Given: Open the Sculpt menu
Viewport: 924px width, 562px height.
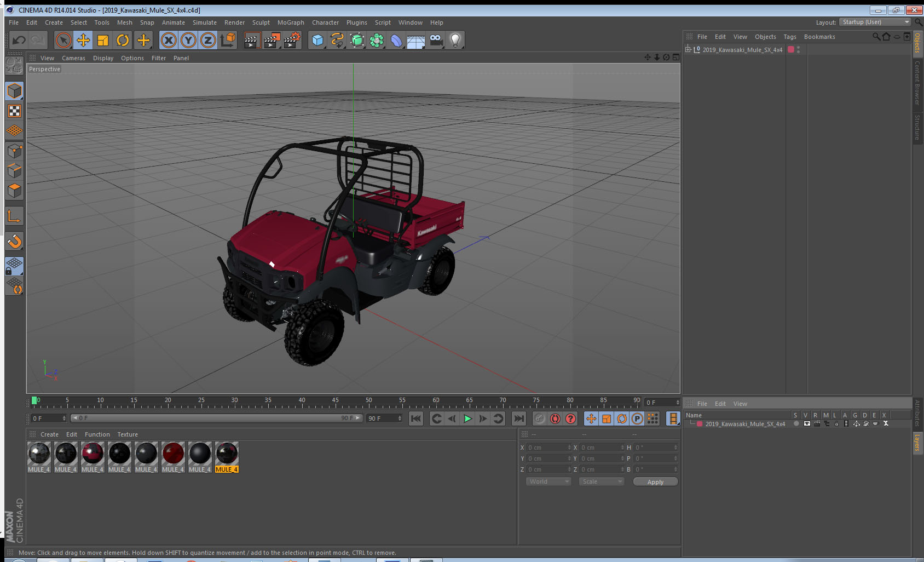Looking at the screenshot, I should click(x=261, y=22).
